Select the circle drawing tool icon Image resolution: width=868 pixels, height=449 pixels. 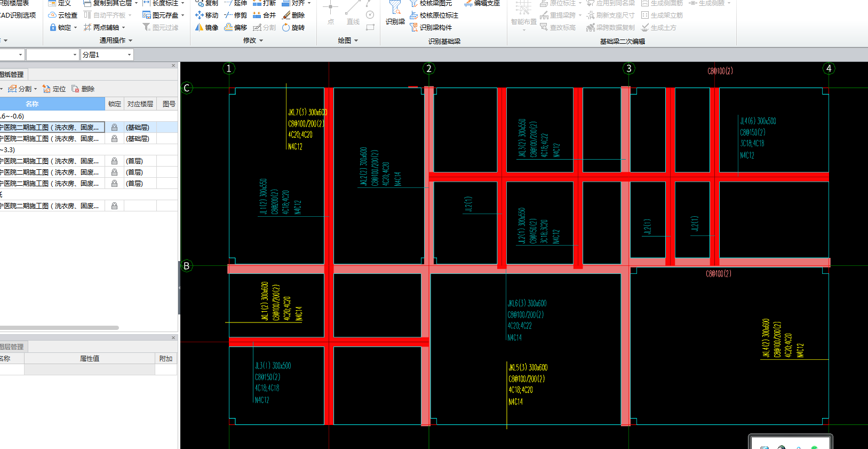tap(370, 15)
